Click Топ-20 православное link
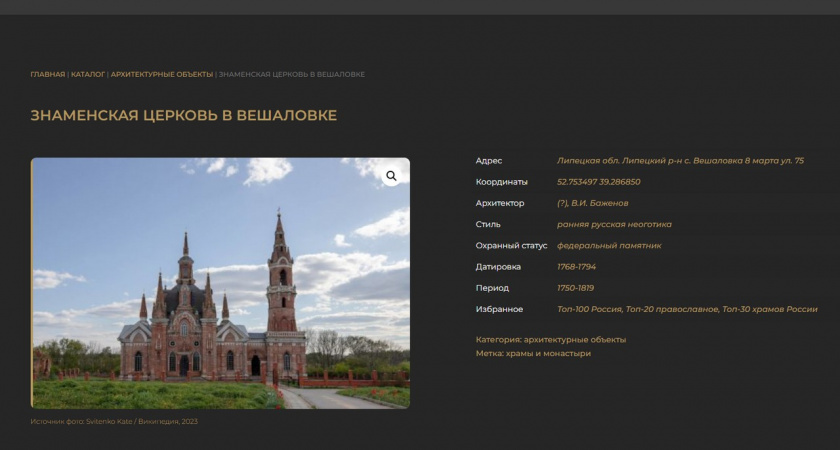This screenshot has width=840, height=450. click(672, 309)
